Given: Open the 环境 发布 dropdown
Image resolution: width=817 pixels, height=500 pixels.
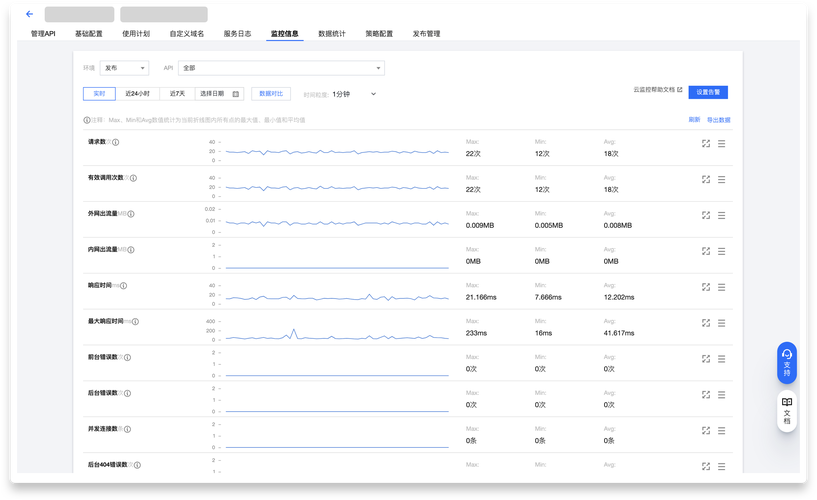Looking at the screenshot, I should coord(124,68).
